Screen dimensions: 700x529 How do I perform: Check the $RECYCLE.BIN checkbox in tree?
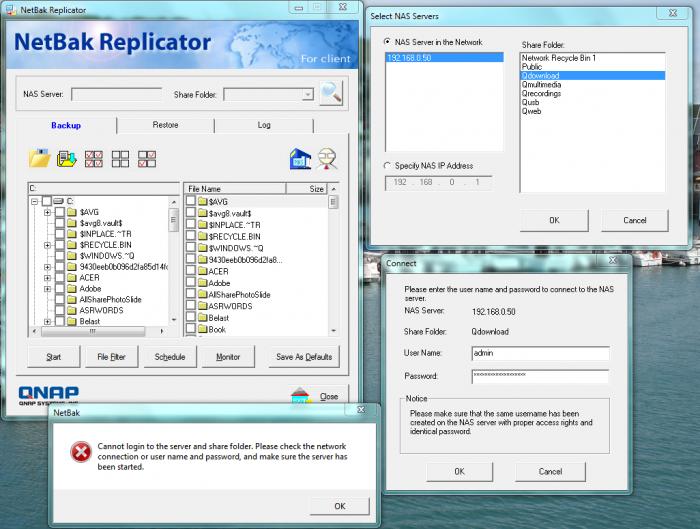[60, 245]
